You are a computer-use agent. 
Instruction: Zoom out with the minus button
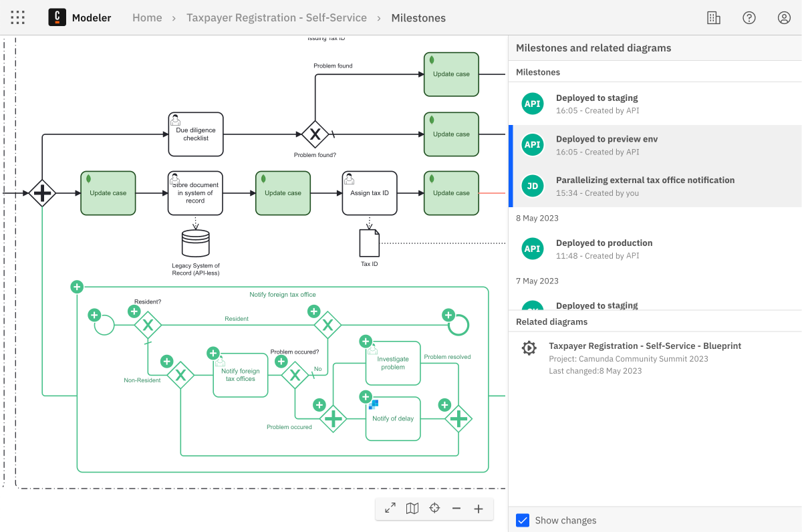click(x=456, y=509)
